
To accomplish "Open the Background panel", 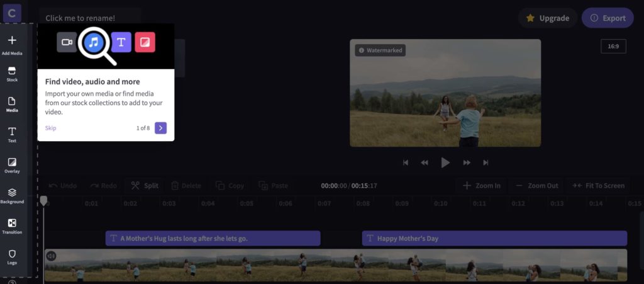I will point(12,196).
